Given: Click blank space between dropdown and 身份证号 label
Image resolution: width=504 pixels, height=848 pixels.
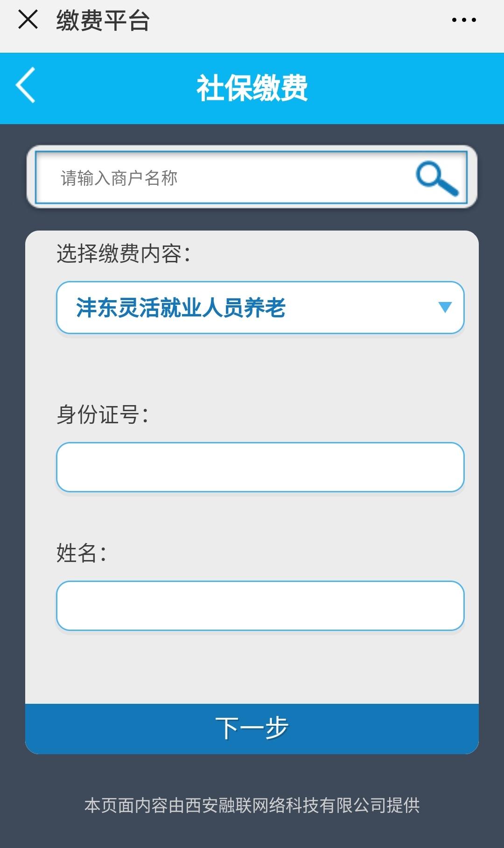Looking at the screenshot, I should pyautogui.click(x=252, y=369).
